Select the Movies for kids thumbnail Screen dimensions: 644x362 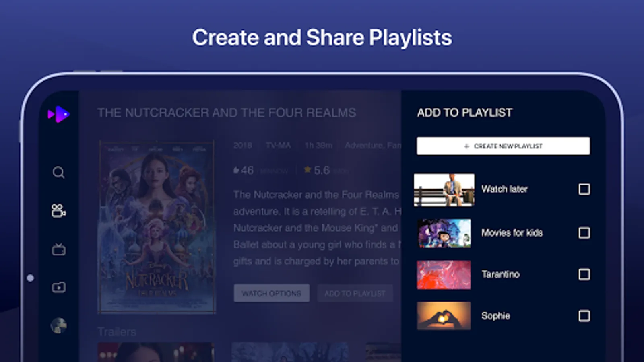point(444,233)
